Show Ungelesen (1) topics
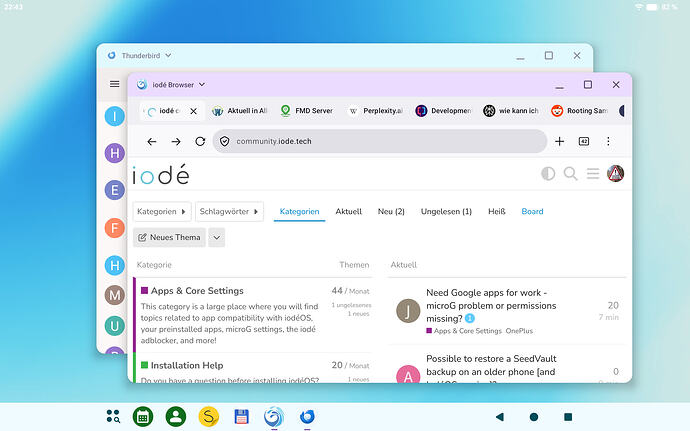This screenshot has width=690, height=431. click(x=446, y=212)
